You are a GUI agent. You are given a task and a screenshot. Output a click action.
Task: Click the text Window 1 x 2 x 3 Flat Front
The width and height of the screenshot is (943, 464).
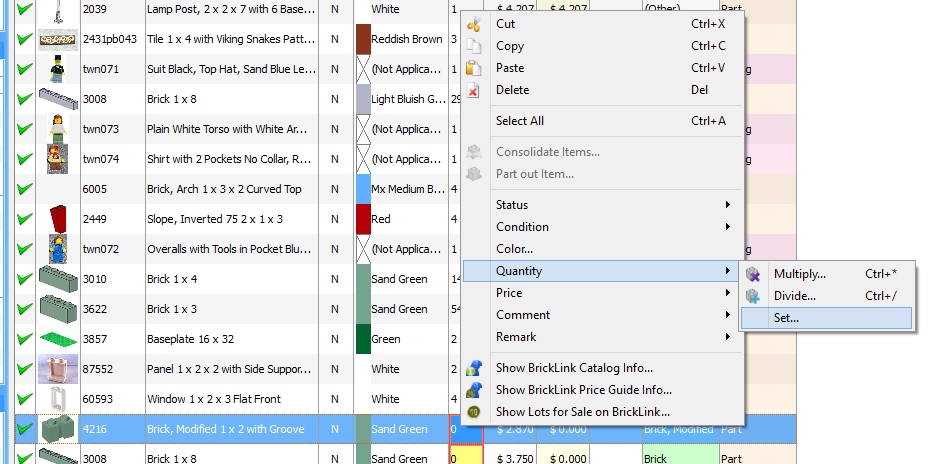(x=213, y=399)
